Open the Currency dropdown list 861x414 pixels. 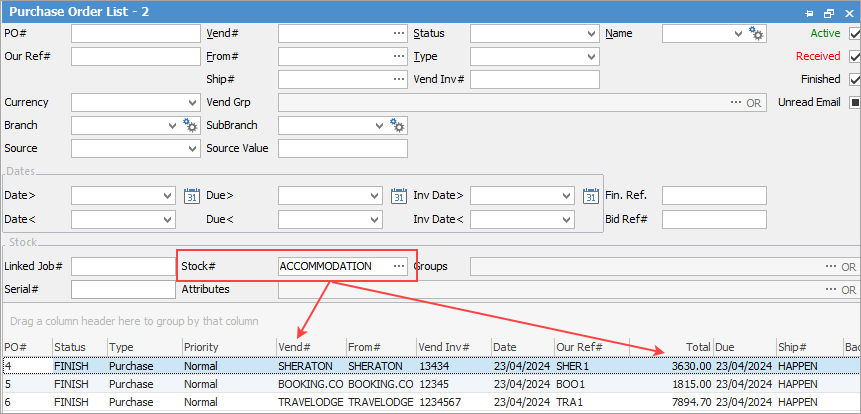coord(192,103)
